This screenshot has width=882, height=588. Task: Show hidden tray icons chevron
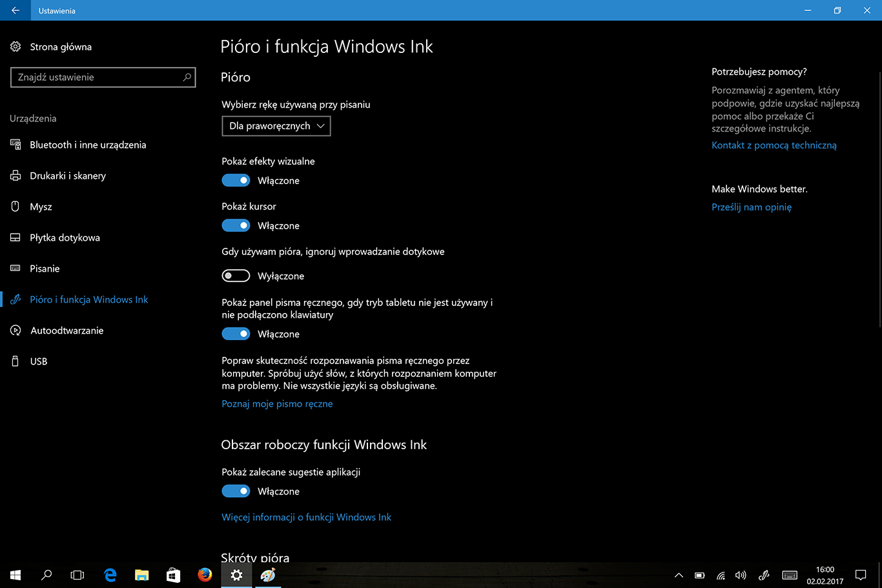[679, 575]
